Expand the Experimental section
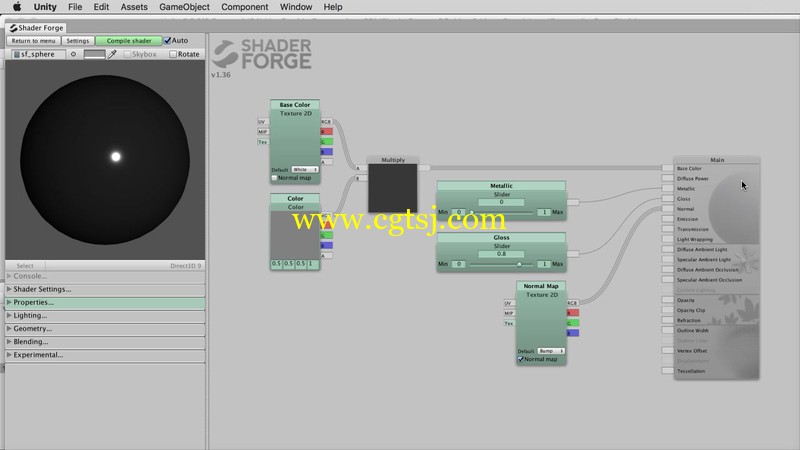Screen dimensions: 800x450 pyautogui.click(x=105, y=355)
